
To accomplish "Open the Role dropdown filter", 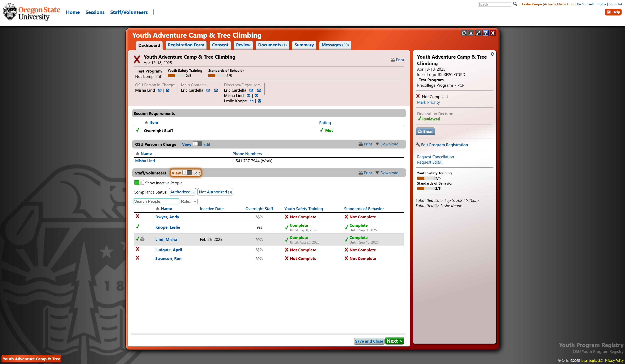I will (189, 201).
